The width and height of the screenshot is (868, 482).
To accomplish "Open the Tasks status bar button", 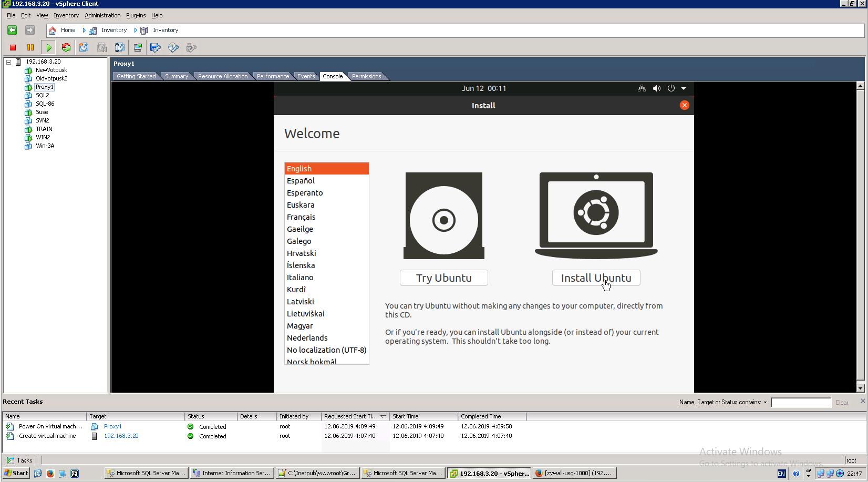I will [20, 460].
